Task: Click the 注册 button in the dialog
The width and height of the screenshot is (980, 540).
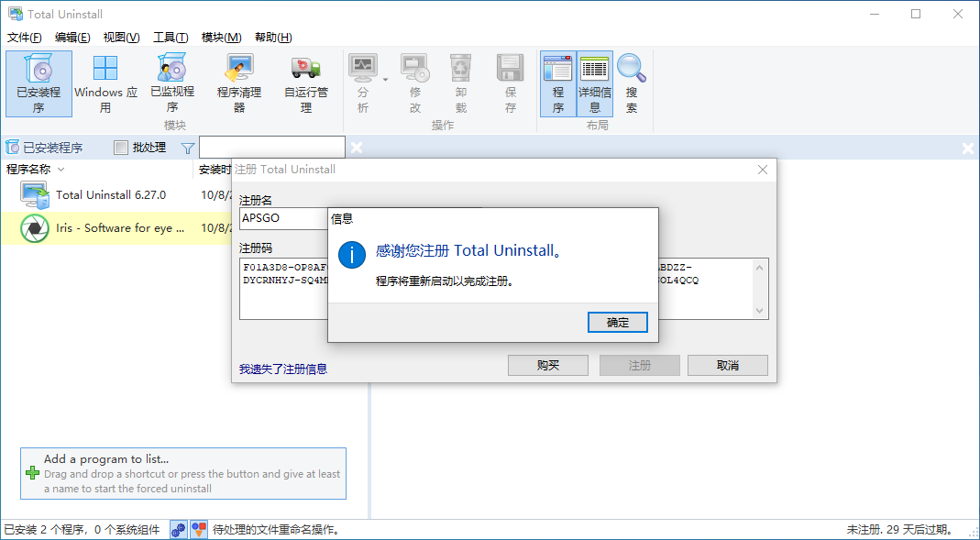Action: pos(639,365)
